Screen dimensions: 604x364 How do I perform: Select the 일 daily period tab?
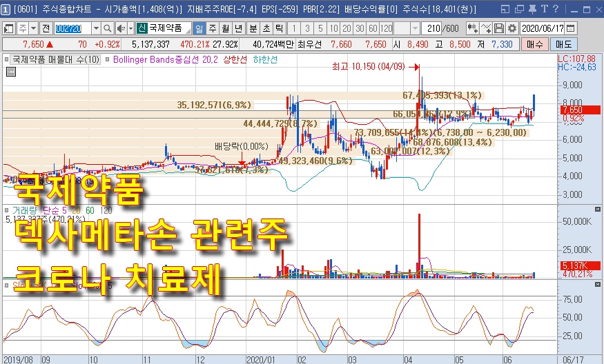coord(199,28)
